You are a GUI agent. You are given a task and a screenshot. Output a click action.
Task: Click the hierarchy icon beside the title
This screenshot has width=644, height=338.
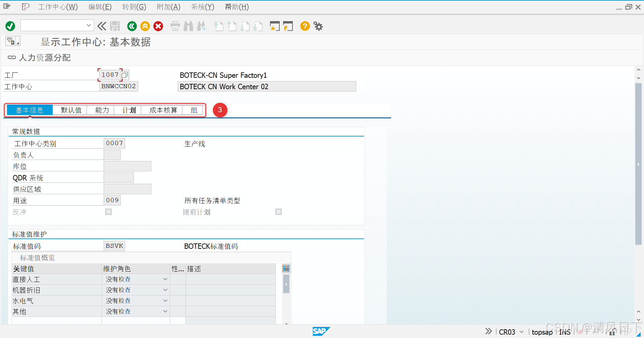[x=13, y=41]
